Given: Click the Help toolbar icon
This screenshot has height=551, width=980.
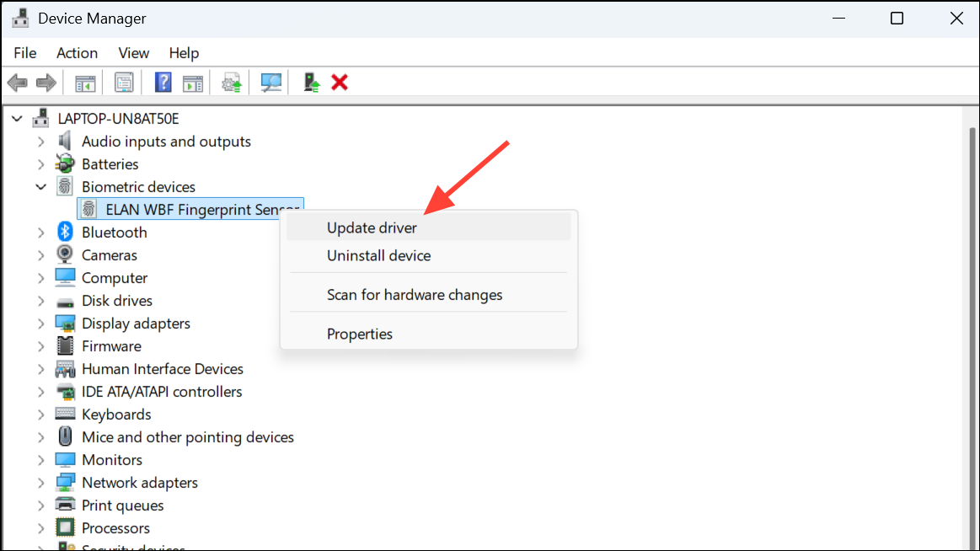Looking at the screenshot, I should (x=163, y=82).
